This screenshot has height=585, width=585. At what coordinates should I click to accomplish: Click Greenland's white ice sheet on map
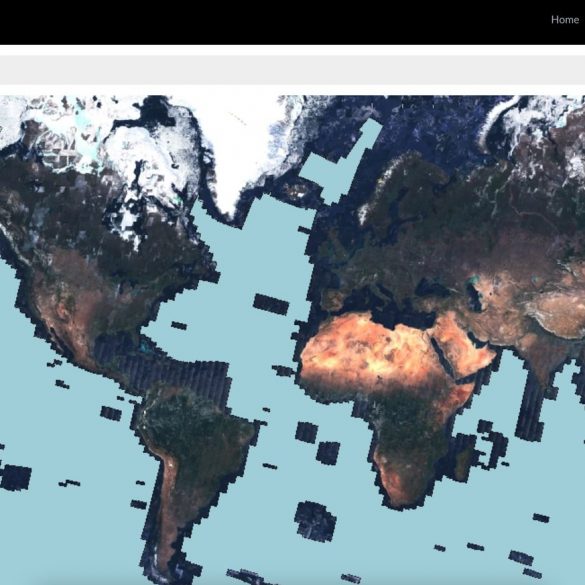[x=244, y=146]
